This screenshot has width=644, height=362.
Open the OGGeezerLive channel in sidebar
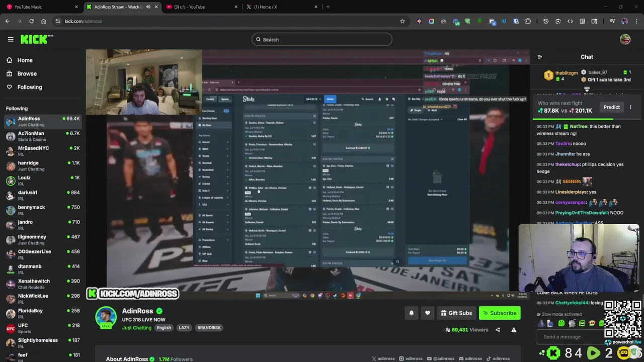click(x=43, y=254)
